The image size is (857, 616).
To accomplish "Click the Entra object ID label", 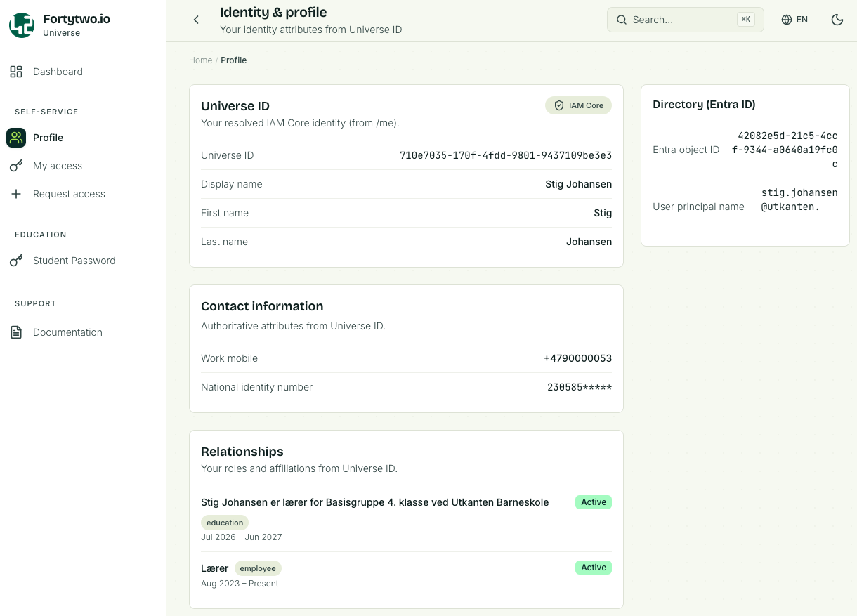I will pos(686,150).
